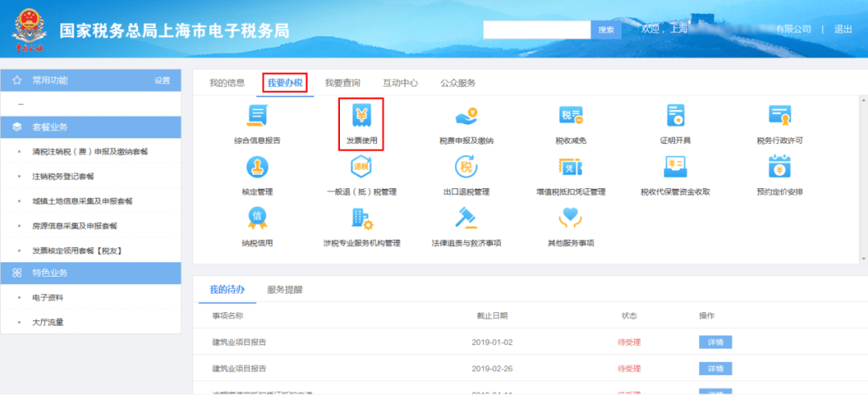Open the 发票使用 invoice icon
The width and height of the screenshot is (868, 395).
(x=362, y=116)
